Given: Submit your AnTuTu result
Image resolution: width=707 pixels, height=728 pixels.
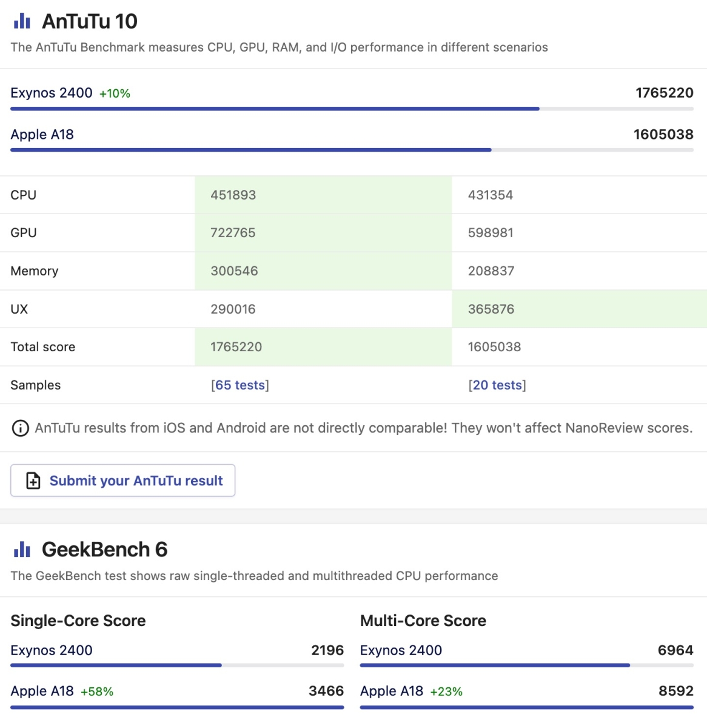Looking at the screenshot, I should (x=122, y=480).
